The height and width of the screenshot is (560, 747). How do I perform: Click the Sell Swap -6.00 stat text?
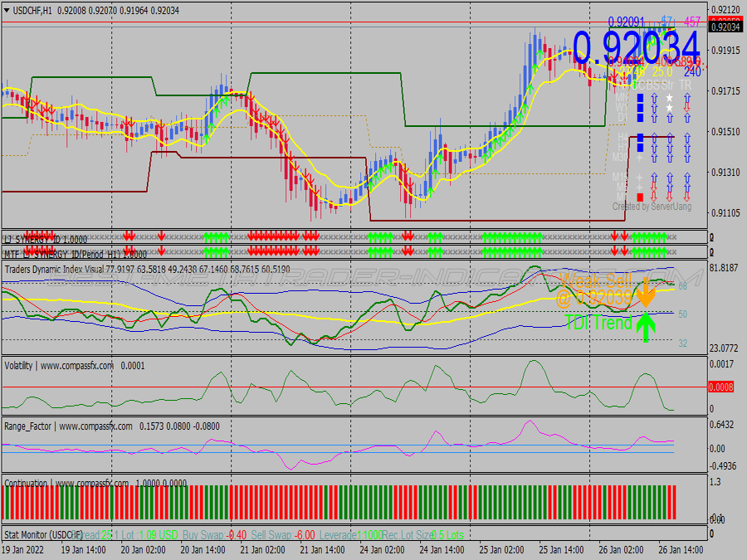click(283, 535)
